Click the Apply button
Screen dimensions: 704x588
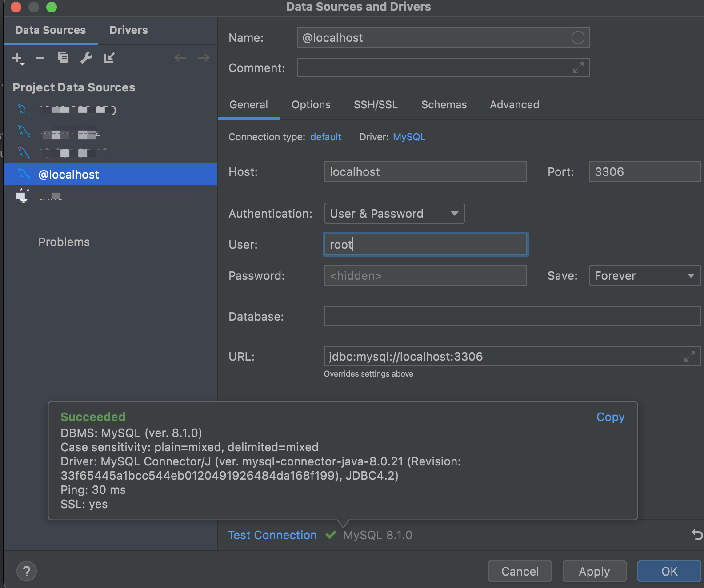click(x=594, y=571)
